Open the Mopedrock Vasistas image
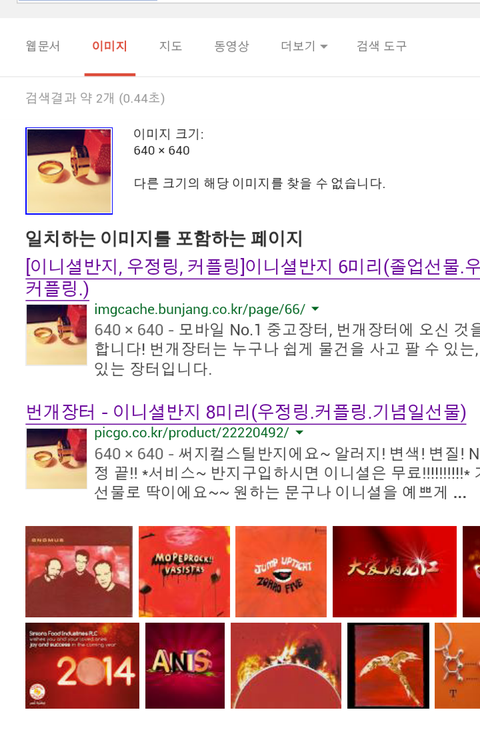Viewport: 480px width, 756px height. tap(184, 571)
